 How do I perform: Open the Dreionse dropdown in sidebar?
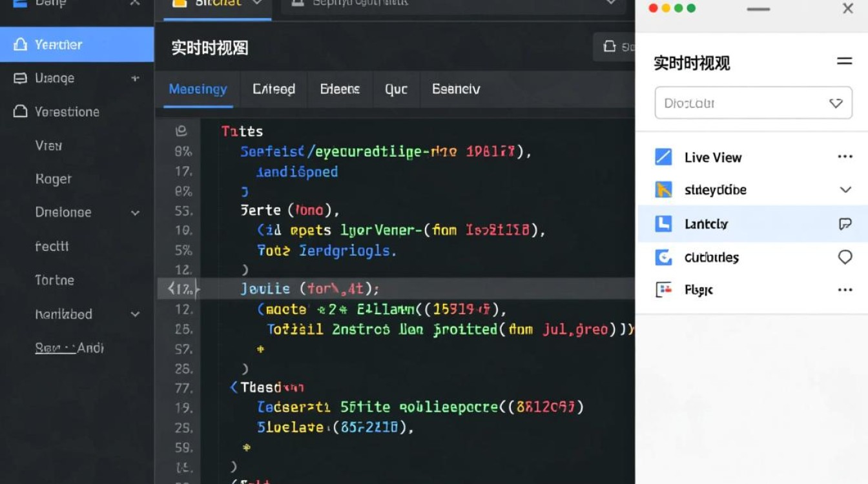point(135,212)
